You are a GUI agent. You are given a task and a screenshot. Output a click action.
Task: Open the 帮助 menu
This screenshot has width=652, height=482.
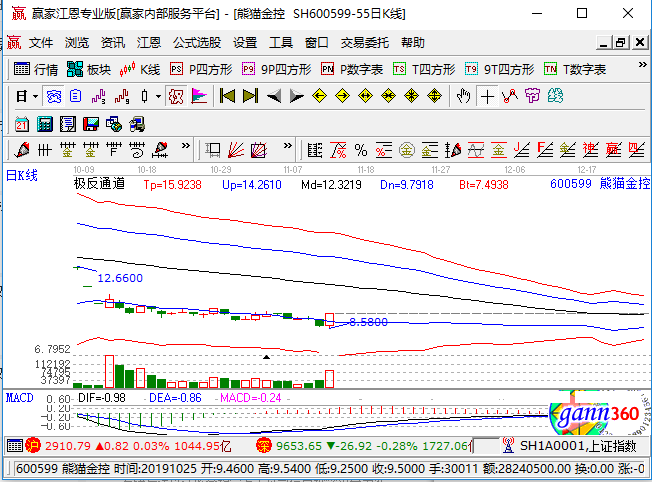click(x=413, y=43)
